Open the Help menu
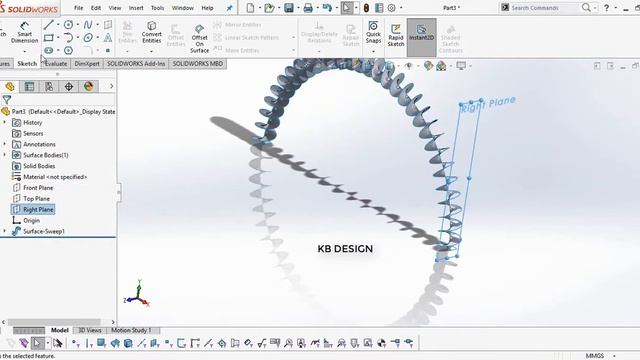Viewport: 640px width, 360px height. [x=207, y=8]
